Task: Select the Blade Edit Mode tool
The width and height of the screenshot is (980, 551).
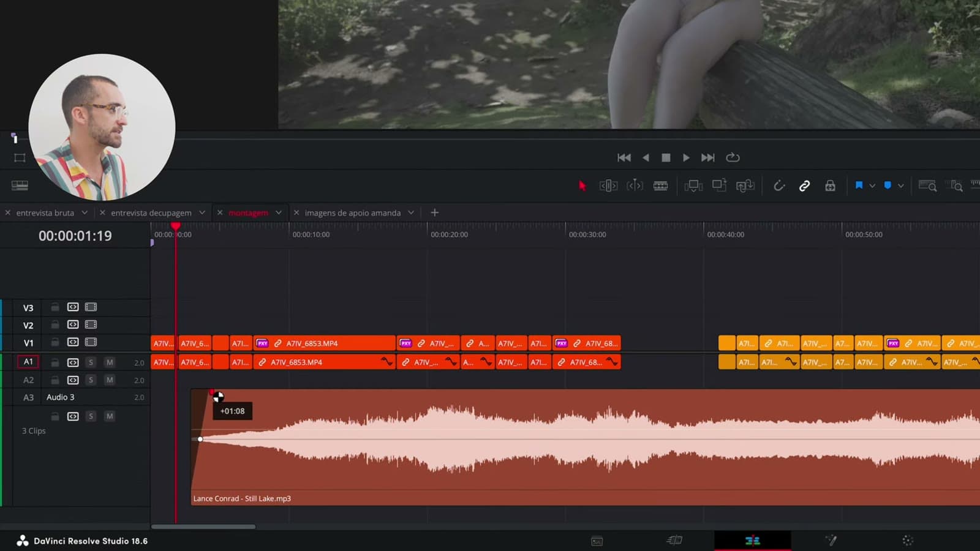Action: click(660, 186)
